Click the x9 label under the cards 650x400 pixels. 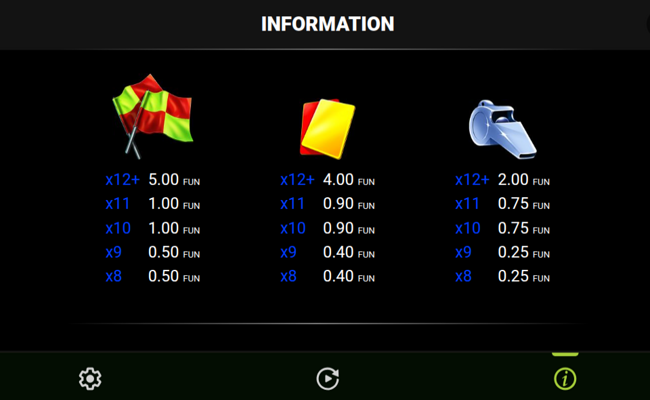(289, 252)
